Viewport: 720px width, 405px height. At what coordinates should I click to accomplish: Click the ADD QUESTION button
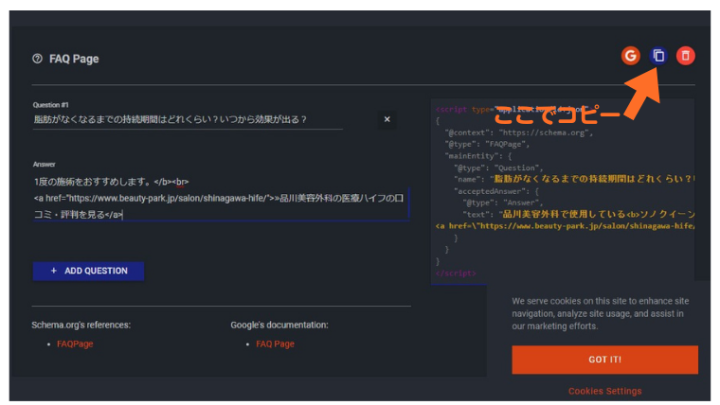click(x=88, y=271)
